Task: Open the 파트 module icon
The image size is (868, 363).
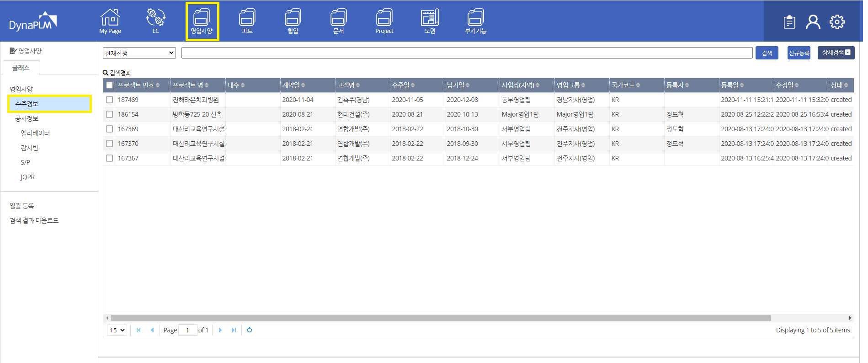Action: [247, 21]
